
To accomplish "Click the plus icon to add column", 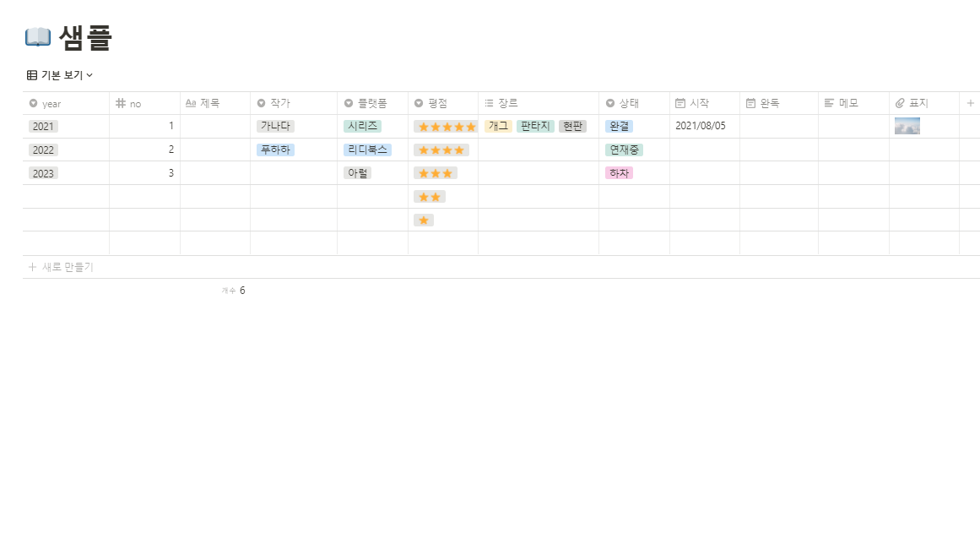I will [969, 103].
